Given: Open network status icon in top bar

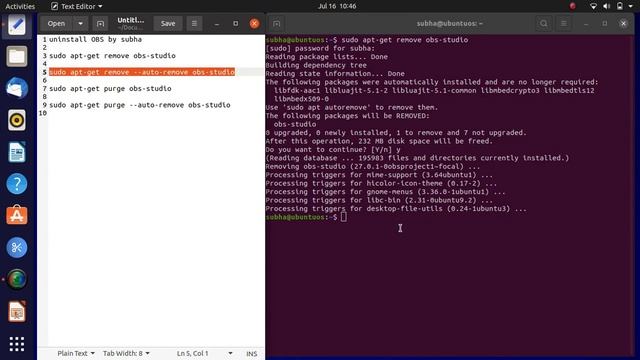Looking at the screenshot, I should pos(593,6).
